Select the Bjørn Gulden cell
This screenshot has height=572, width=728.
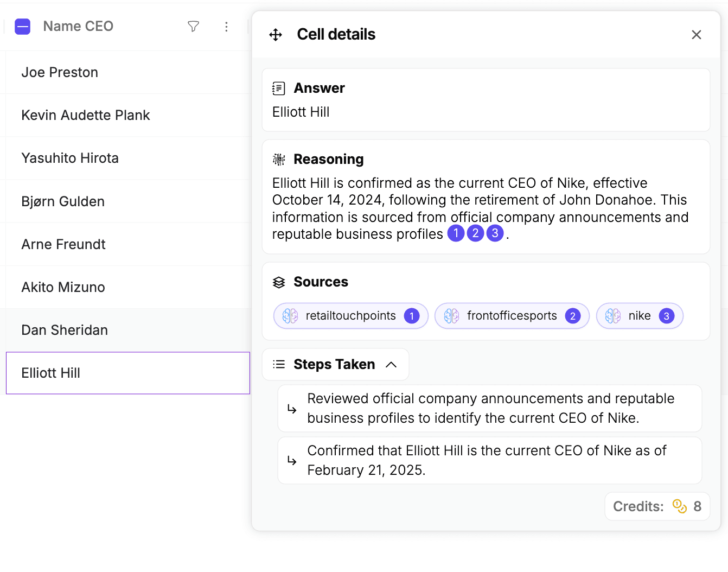[128, 201]
